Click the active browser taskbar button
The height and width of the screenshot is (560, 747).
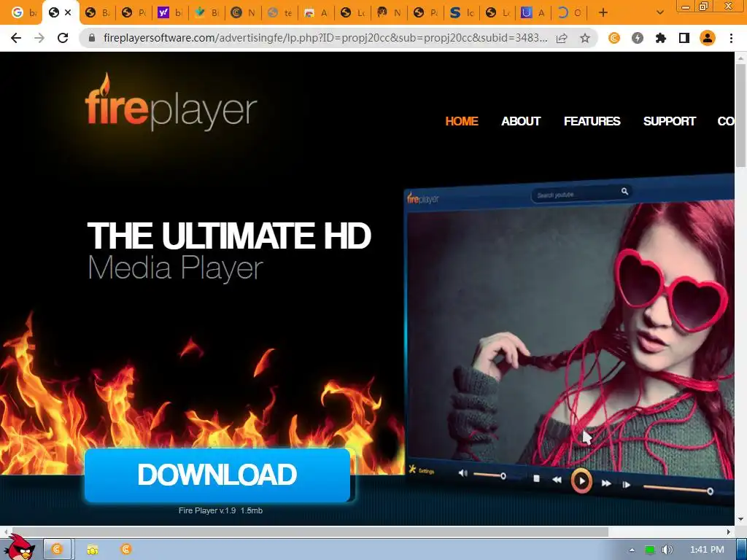58,549
